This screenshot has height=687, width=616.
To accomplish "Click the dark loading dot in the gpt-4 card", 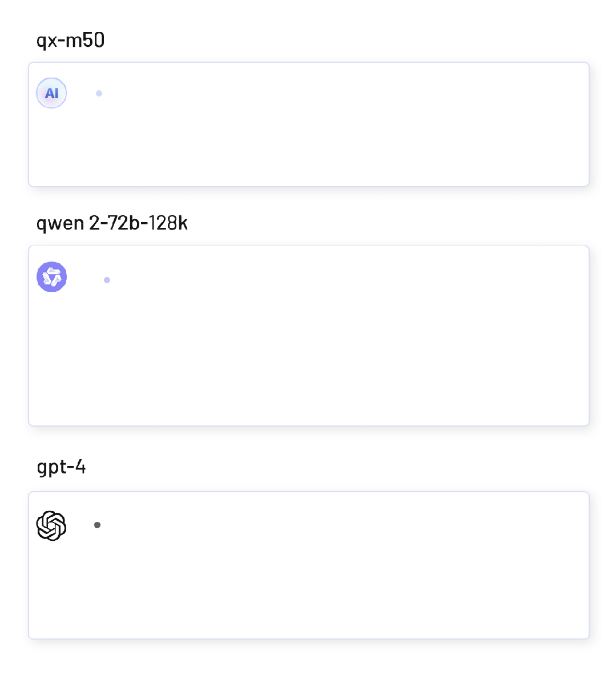I will [x=97, y=525].
